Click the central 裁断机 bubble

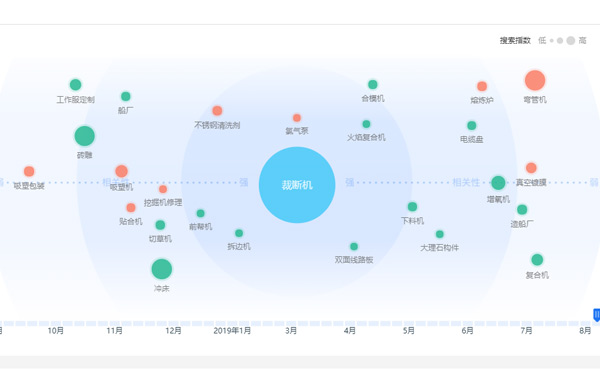[x=297, y=185]
